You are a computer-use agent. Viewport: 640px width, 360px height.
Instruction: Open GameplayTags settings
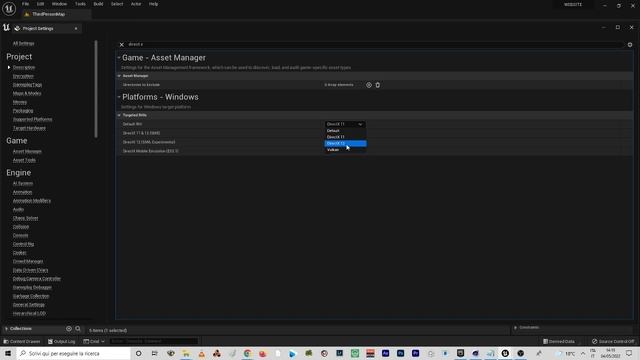tap(27, 85)
